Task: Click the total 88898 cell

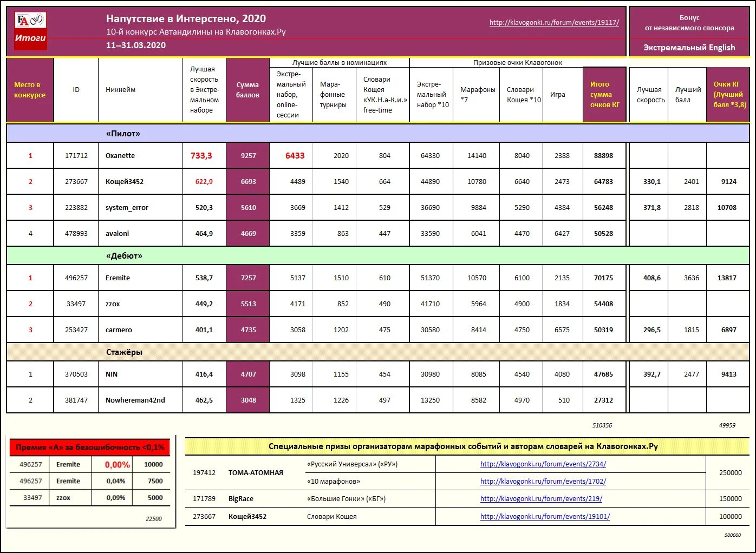Action: click(x=604, y=156)
